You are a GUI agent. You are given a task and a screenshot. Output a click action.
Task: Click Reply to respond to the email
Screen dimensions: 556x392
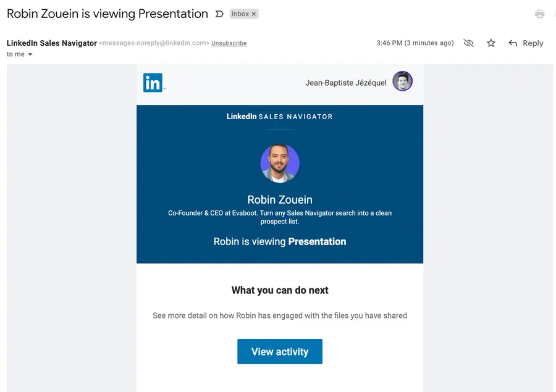click(531, 43)
